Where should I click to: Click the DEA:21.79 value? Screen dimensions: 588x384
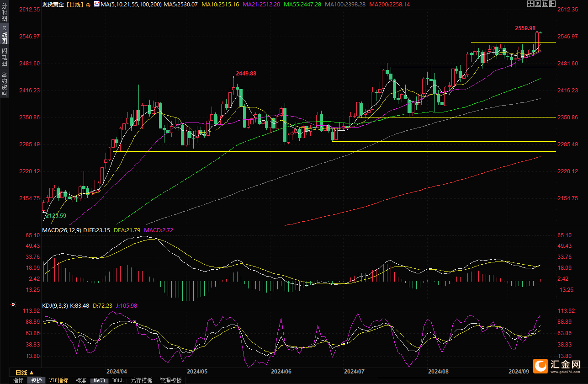(x=127, y=230)
